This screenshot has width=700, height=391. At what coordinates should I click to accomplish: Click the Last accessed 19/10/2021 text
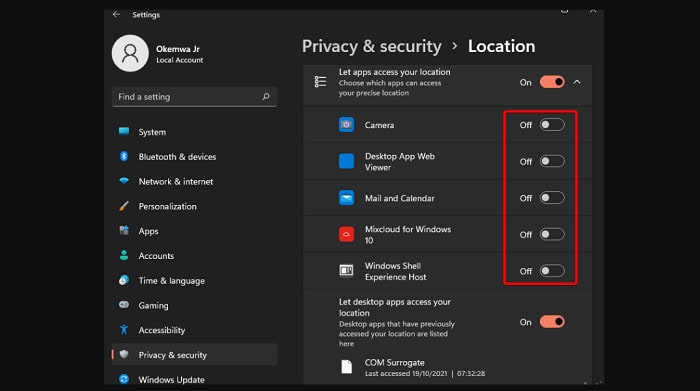425,374
